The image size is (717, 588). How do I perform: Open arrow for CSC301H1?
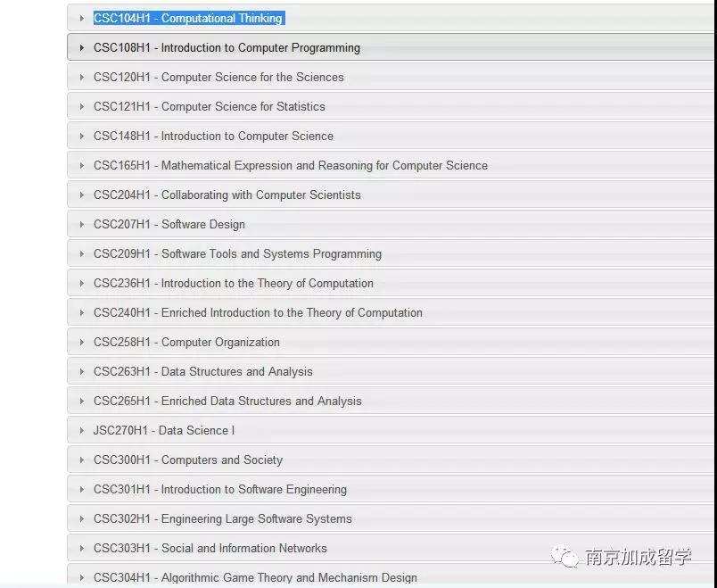point(82,489)
